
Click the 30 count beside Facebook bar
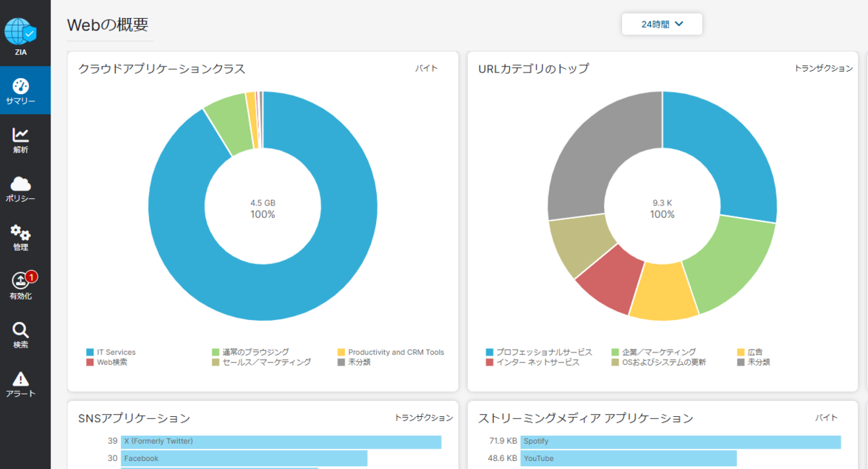112,458
